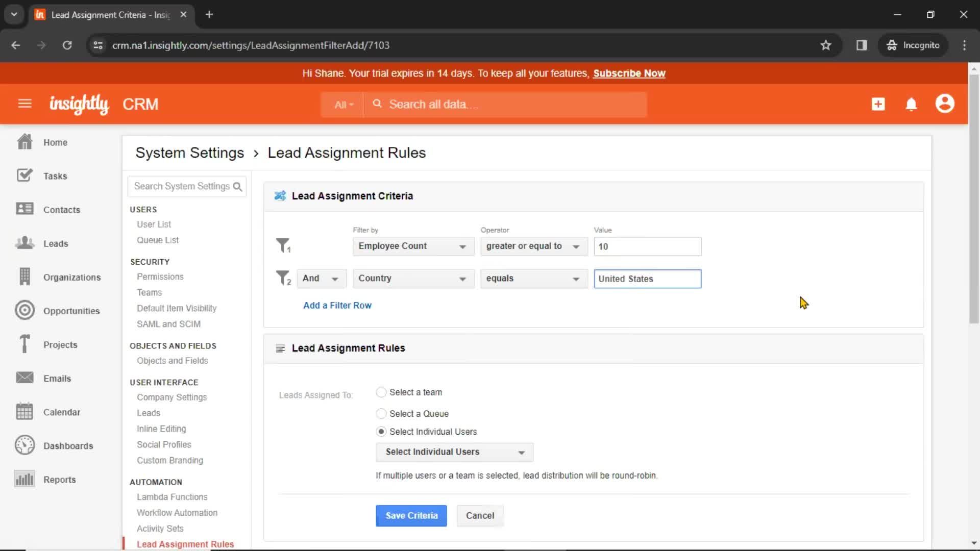Select the 'Select a team' radio button
The height and width of the screenshot is (551, 980).
381,392
